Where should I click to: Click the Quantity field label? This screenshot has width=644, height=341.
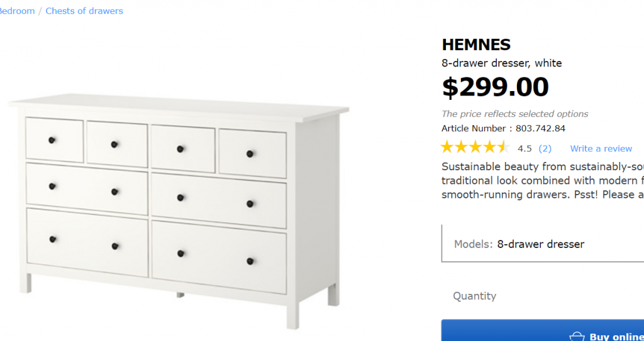click(x=474, y=296)
